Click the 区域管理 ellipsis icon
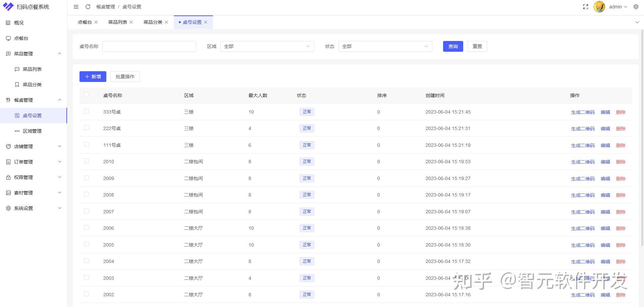 point(17,131)
